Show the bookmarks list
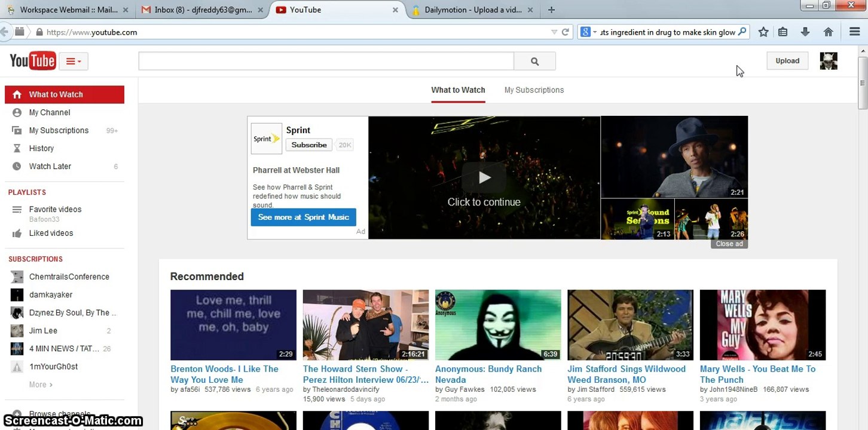This screenshot has width=868, height=430. click(x=783, y=32)
